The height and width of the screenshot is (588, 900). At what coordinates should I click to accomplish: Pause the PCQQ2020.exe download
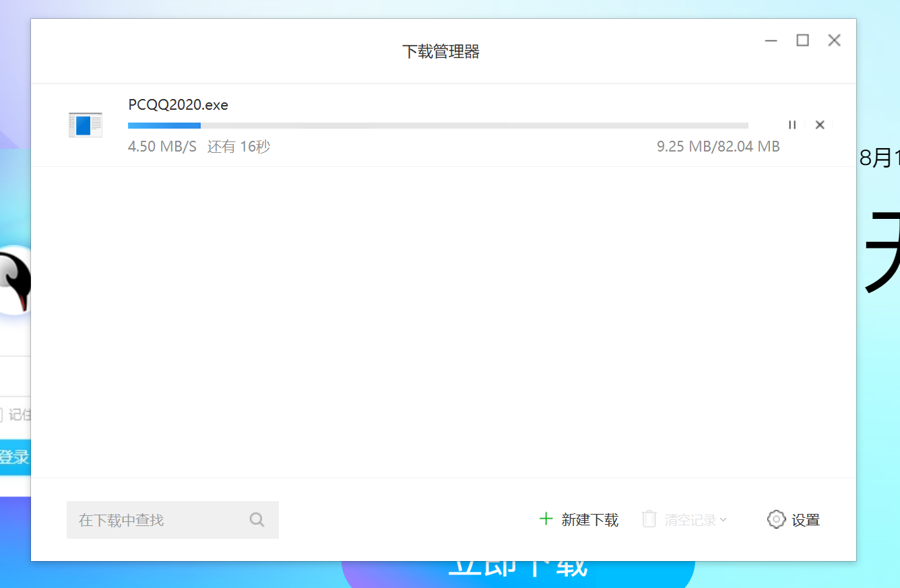coord(792,125)
